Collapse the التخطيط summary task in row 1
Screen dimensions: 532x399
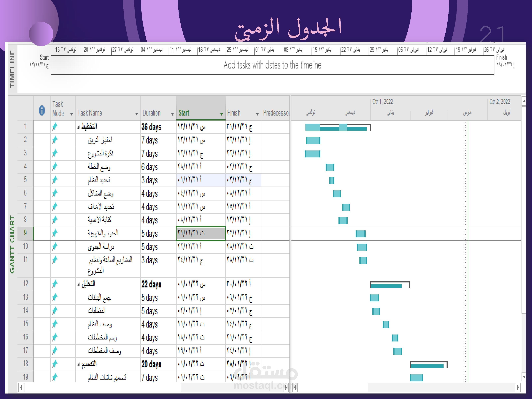point(79,127)
